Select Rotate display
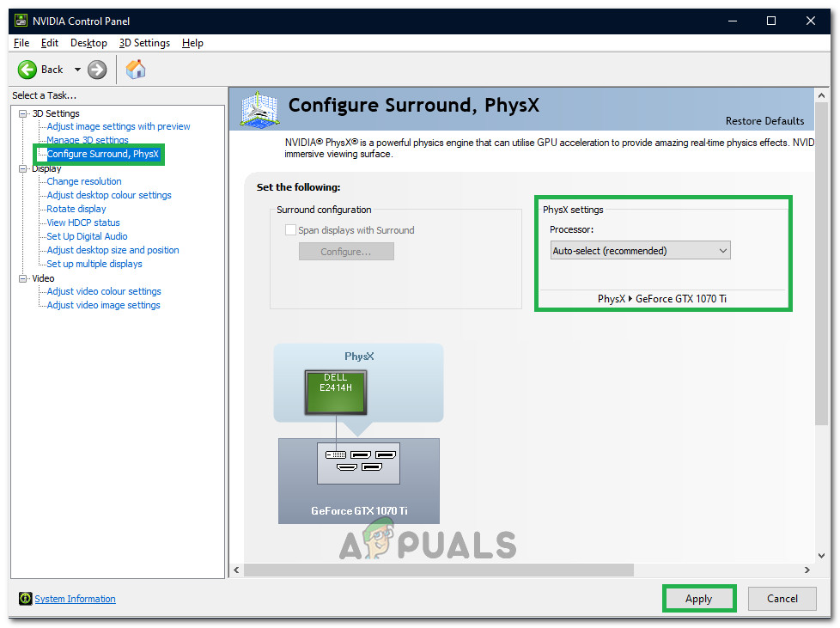This screenshot has width=840, height=628. (76, 209)
